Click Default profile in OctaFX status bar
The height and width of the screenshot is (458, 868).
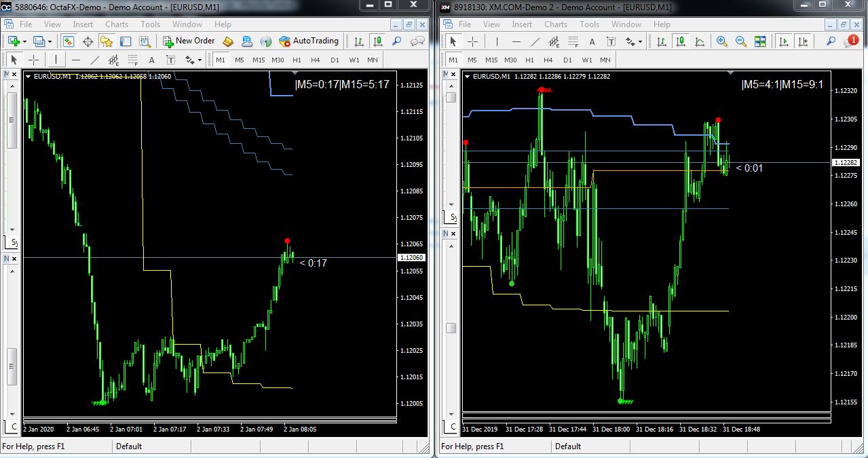click(129, 446)
